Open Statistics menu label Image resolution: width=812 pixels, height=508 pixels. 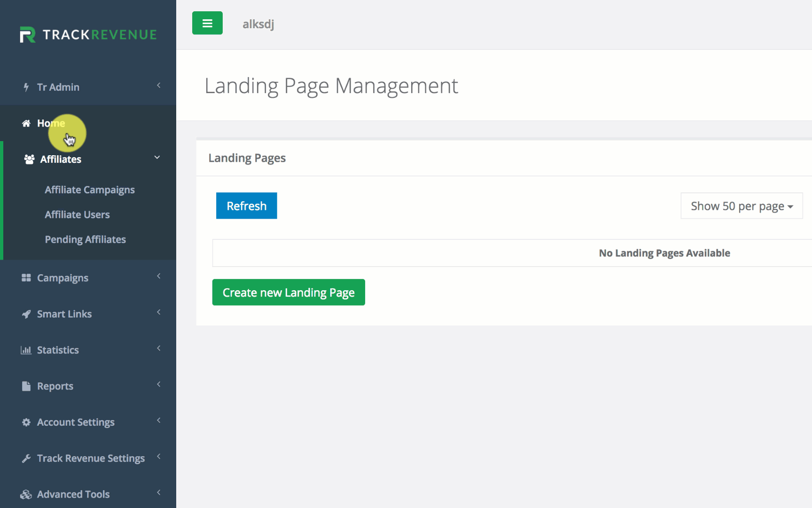pyautogui.click(x=58, y=350)
